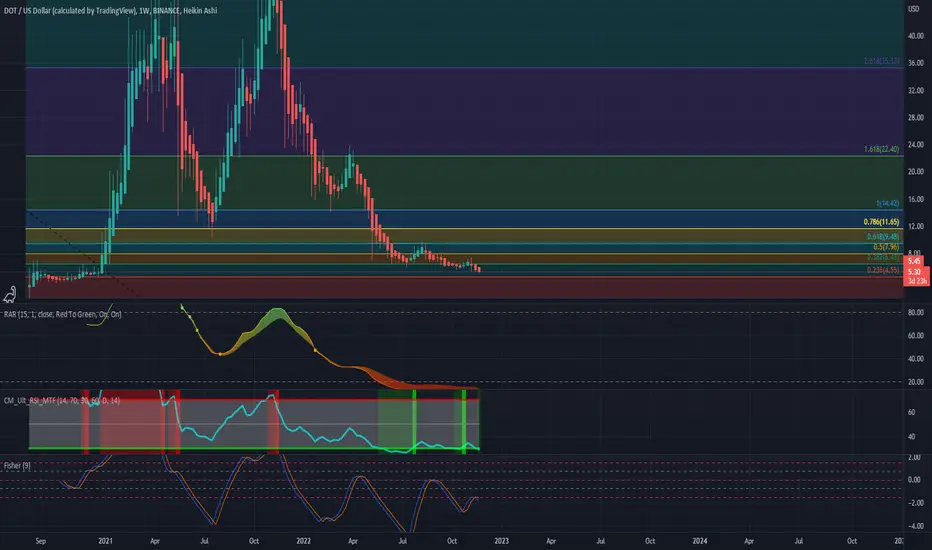
Task: Click the 40.00 price axis value
Action: (x=915, y=36)
